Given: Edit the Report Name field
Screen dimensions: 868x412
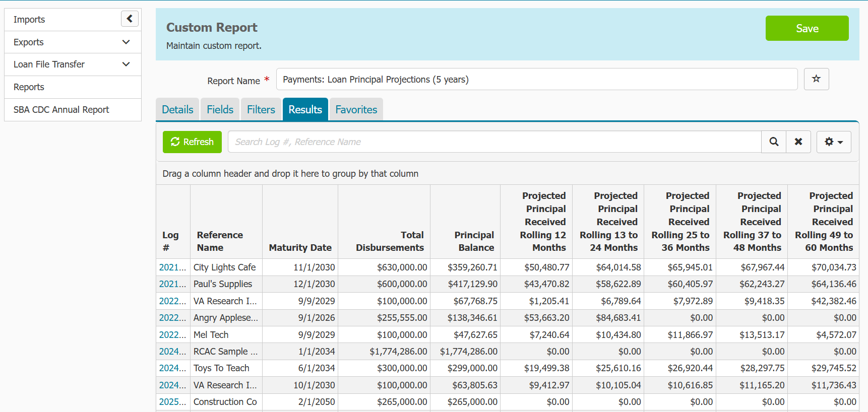Looking at the screenshot, I should (537, 79).
